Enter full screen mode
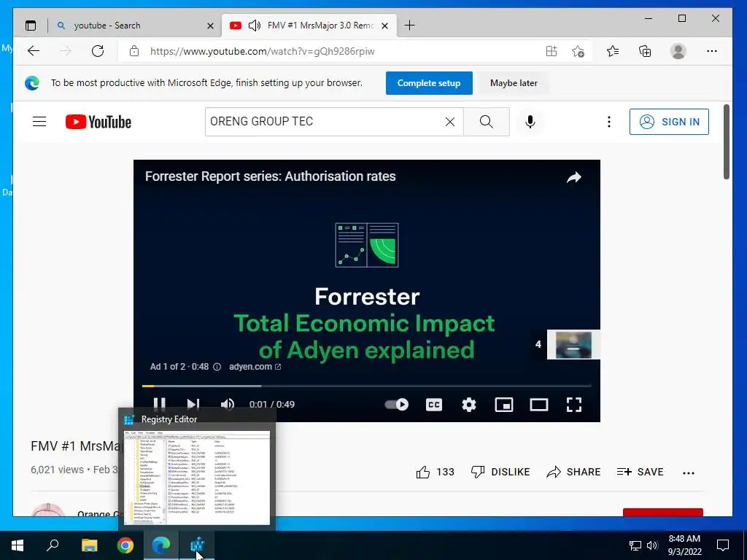747x560 pixels. pos(573,404)
